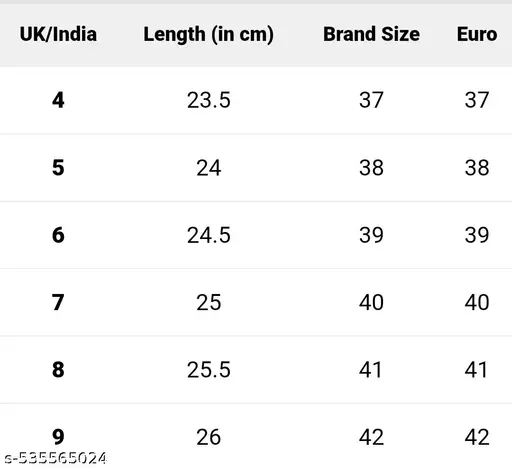Viewport: 512px width, 470px height.
Task: Click the Length (in cm) column header
Action: [208, 35]
